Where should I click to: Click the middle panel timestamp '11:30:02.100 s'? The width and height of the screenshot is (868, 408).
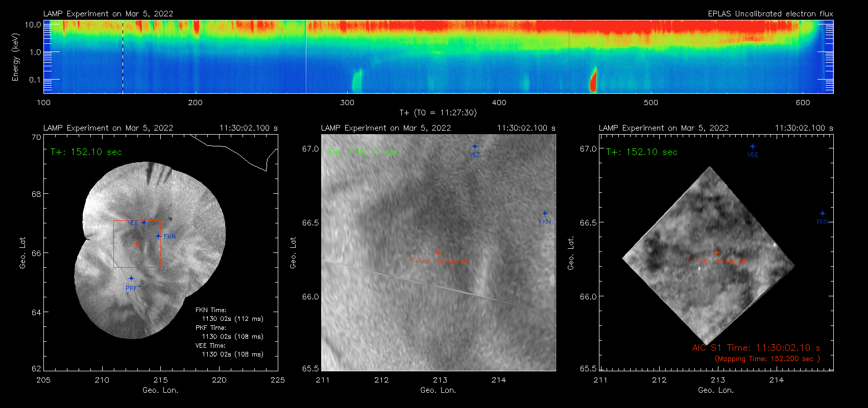click(526, 128)
